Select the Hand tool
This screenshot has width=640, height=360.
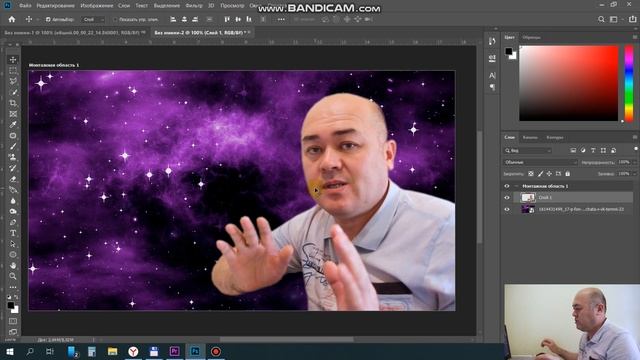tap(13, 265)
